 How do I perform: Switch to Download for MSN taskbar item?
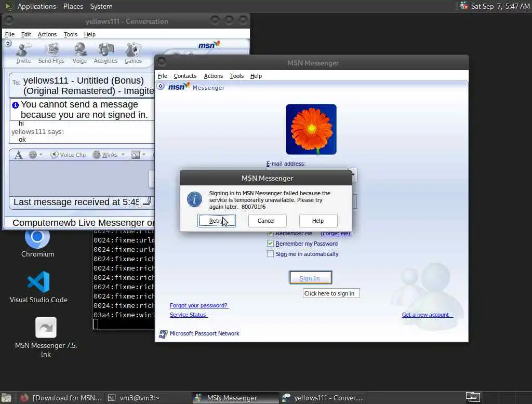tap(61, 398)
